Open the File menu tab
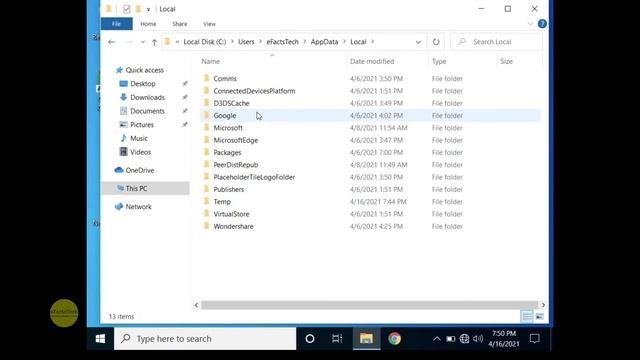This screenshot has height=360, width=640. (x=116, y=24)
